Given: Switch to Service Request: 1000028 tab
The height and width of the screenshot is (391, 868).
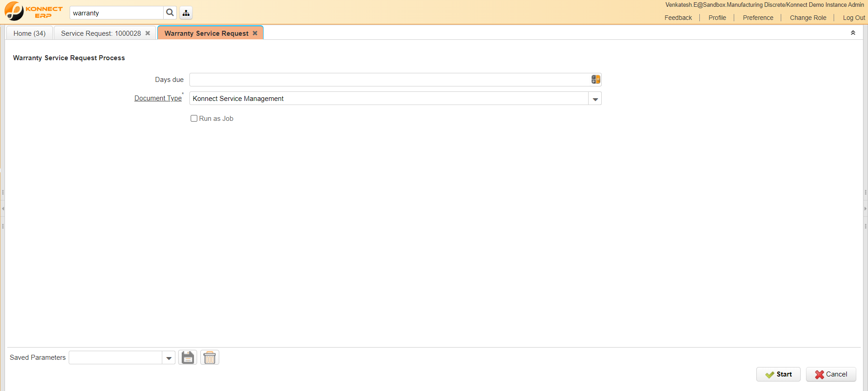Looking at the screenshot, I should click(x=101, y=33).
